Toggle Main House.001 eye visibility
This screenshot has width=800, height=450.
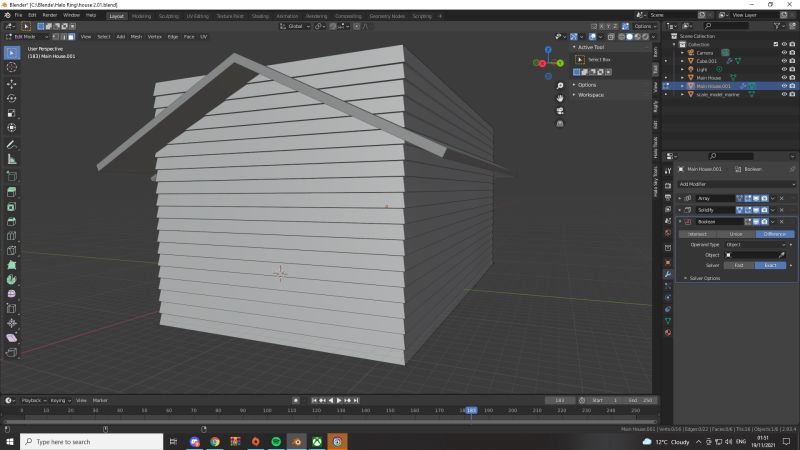click(x=784, y=86)
